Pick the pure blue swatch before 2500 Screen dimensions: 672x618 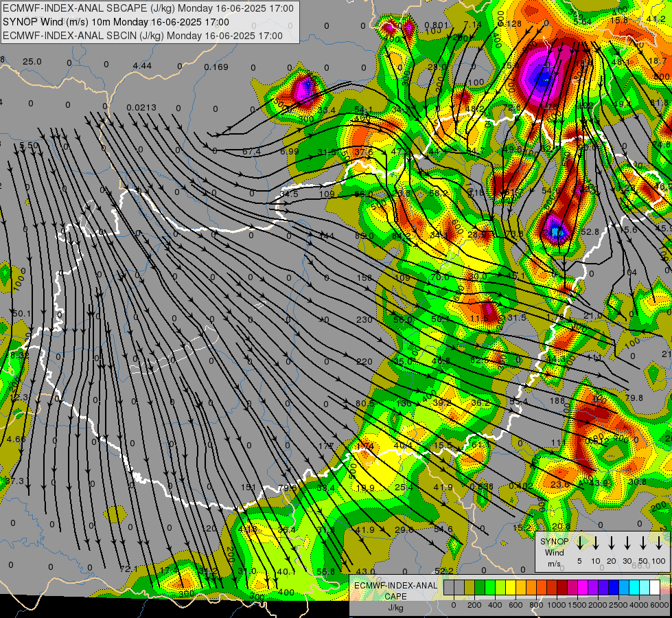[x=613, y=588]
